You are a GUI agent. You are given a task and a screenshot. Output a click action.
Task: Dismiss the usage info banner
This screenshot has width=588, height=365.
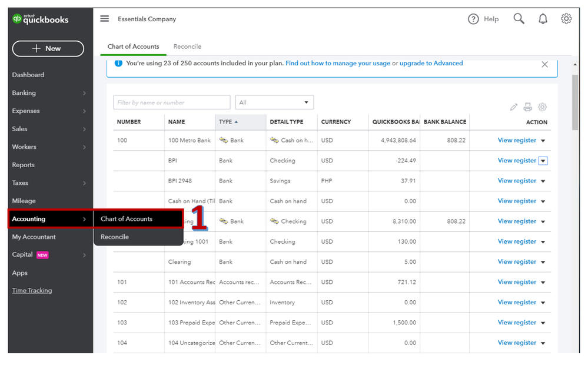tap(544, 65)
